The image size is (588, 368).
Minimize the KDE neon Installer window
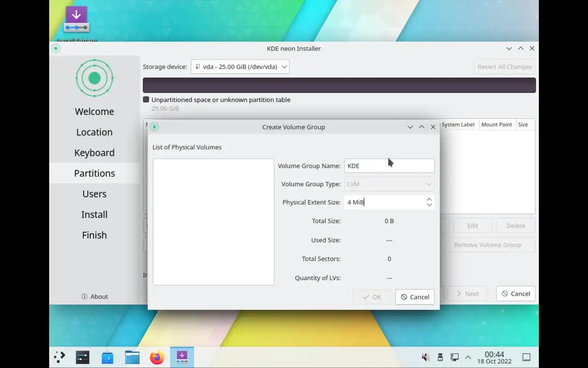[x=509, y=48]
